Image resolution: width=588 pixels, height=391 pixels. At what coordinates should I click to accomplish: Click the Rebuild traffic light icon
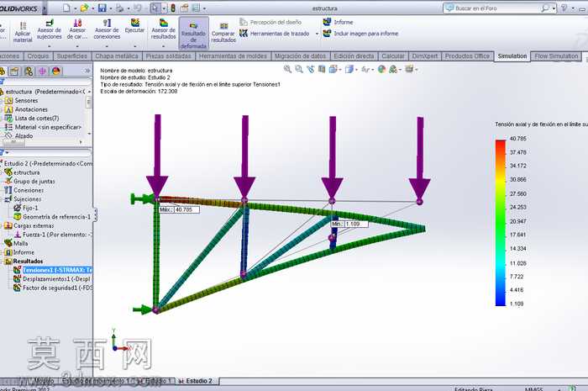point(173,8)
